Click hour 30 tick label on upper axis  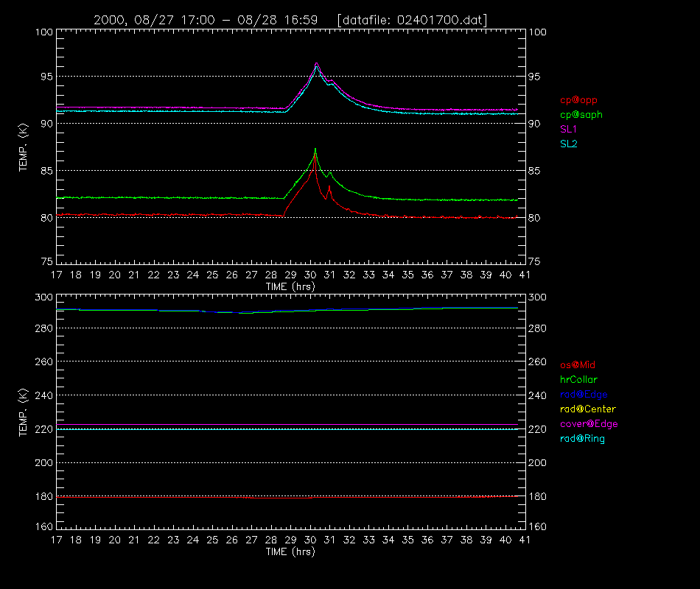click(309, 275)
